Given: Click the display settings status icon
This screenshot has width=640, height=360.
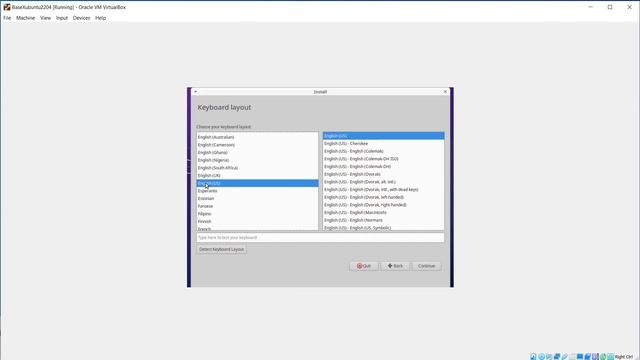Looking at the screenshot, I should click(x=580, y=356).
